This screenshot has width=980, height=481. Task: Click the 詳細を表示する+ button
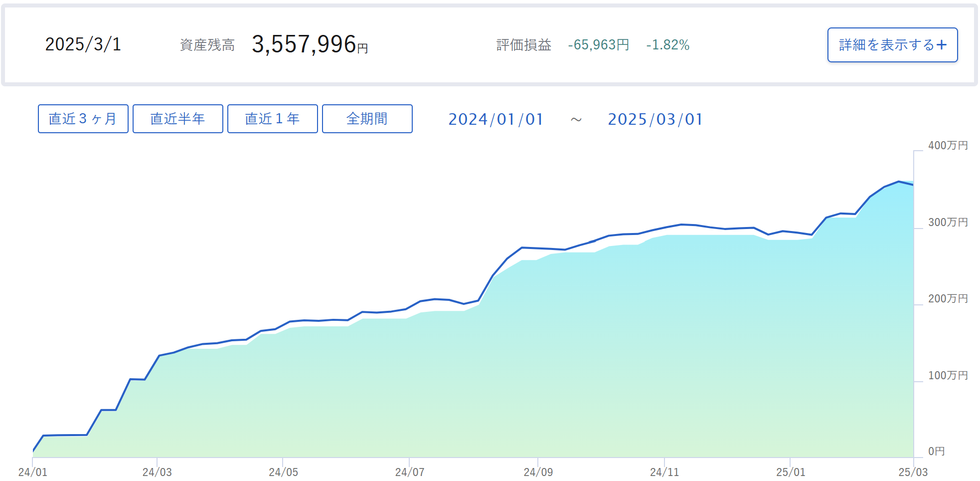tap(892, 45)
